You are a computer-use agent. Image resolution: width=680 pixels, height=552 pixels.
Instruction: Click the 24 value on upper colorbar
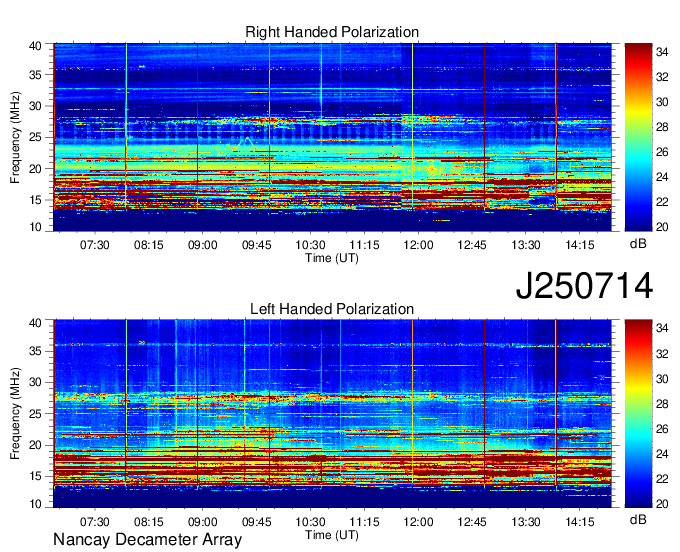pos(662,177)
